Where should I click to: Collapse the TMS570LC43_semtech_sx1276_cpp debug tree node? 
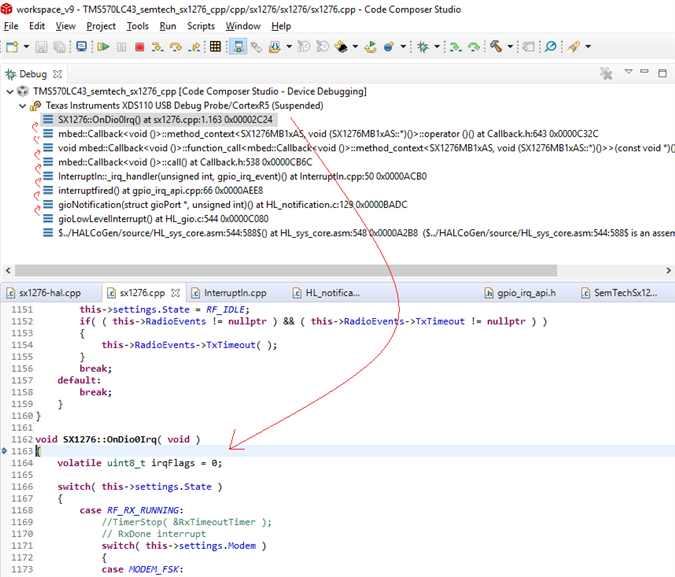(x=9, y=91)
